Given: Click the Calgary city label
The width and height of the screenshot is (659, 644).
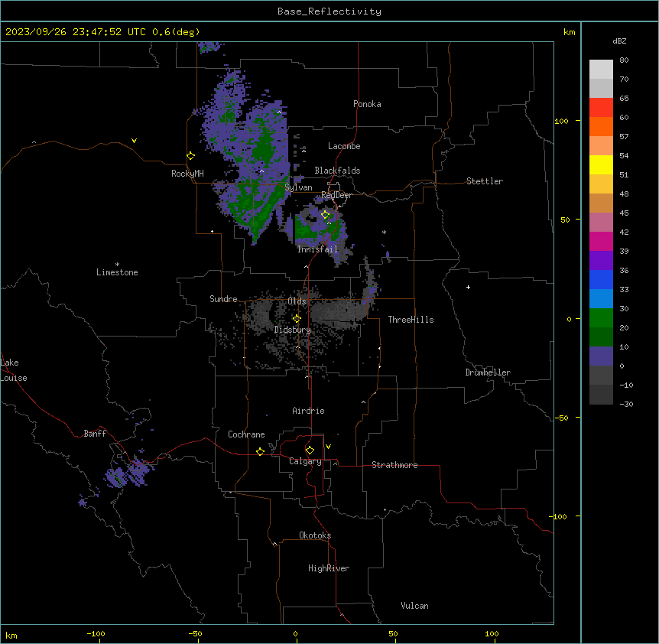Looking at the screenshot, I should [305, 461].
